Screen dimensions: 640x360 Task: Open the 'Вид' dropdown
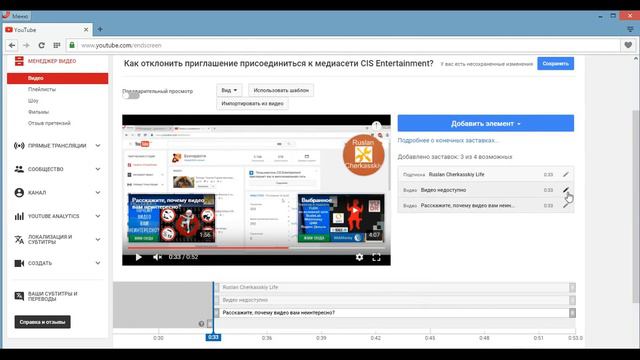pyautogui.click(x=229, y=90)
